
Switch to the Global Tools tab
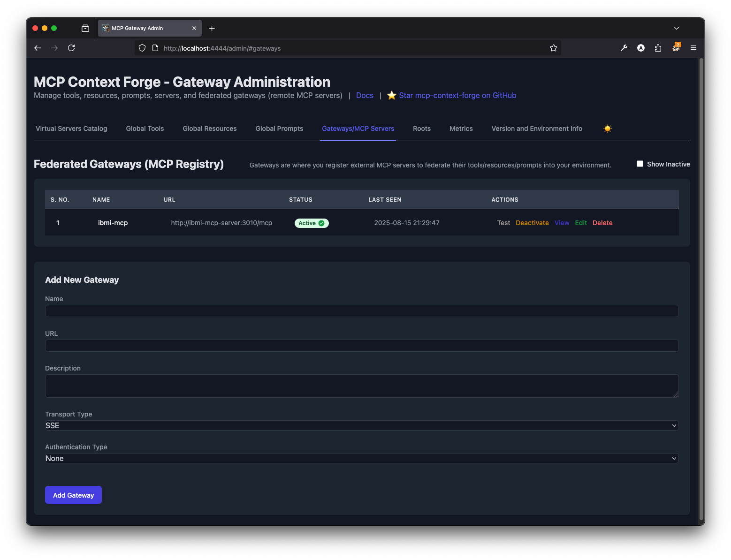coord(145,129)
